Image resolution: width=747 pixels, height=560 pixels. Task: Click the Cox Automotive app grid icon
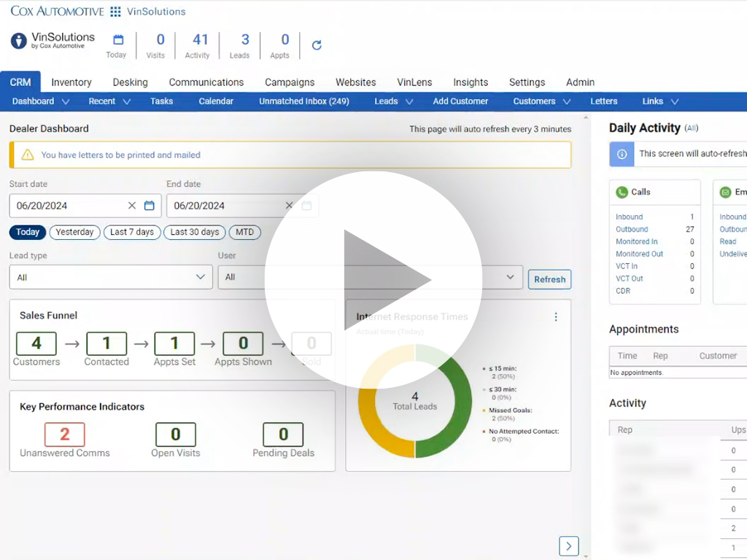[115, 12]
